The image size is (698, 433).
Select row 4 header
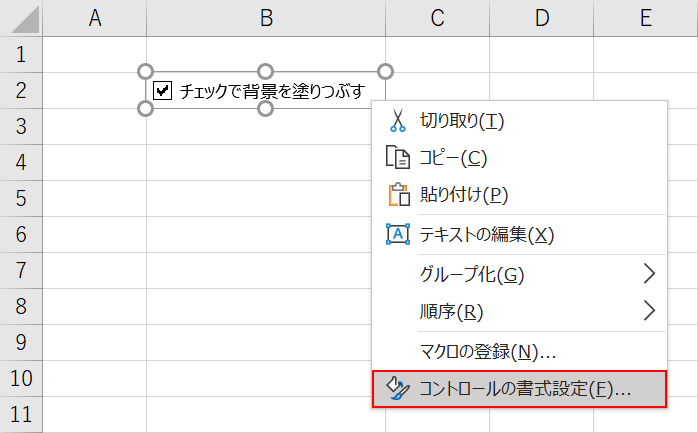21,162
